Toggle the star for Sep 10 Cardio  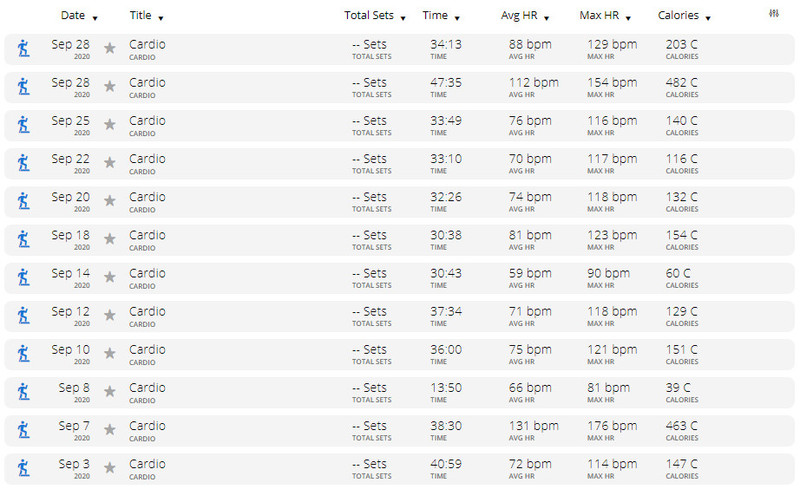point(110,353)
